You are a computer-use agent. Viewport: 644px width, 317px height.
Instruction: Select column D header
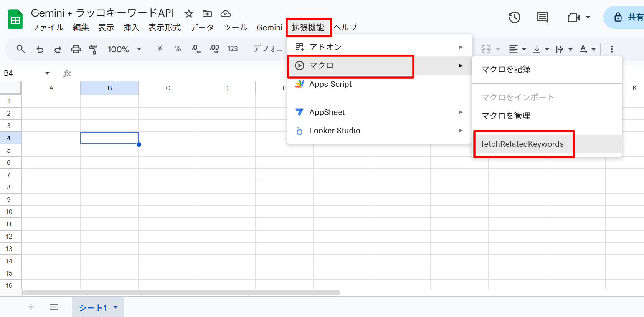tap(226, 88)
